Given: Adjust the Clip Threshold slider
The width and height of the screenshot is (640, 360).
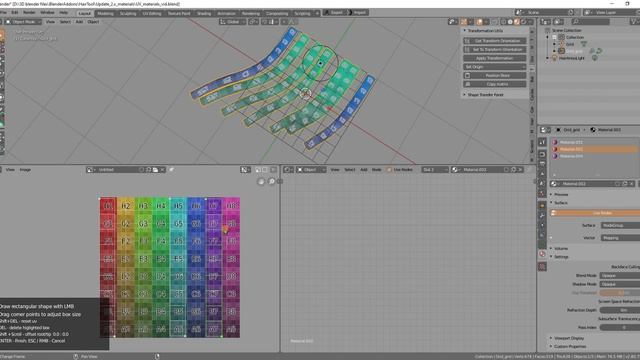Looking at the screenshot, I should [x=620, y=293].
